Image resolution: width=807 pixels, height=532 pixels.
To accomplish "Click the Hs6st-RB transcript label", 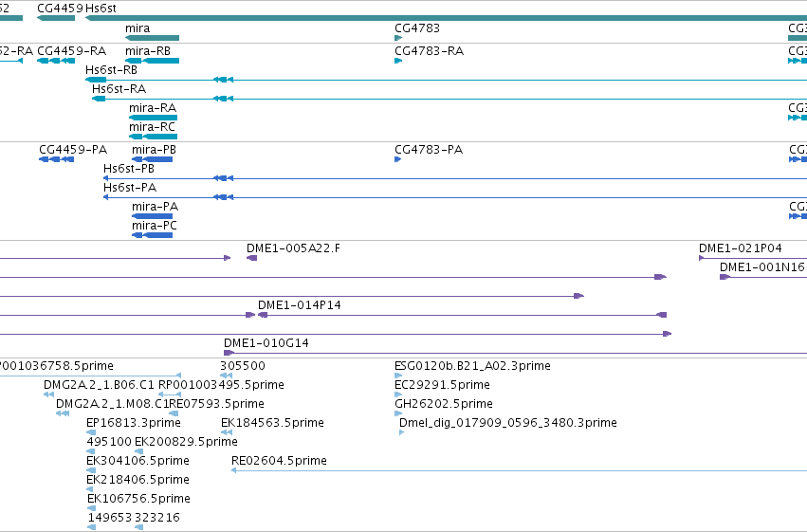I will (111, 70).
